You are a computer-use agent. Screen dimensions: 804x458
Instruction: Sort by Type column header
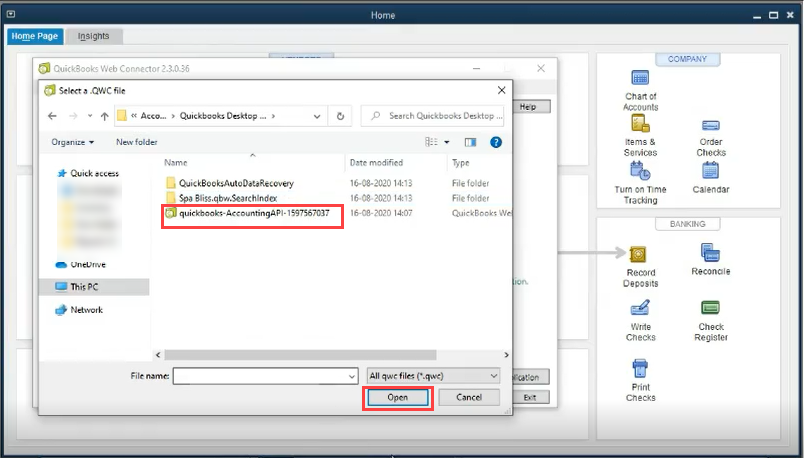click(460, 163)
